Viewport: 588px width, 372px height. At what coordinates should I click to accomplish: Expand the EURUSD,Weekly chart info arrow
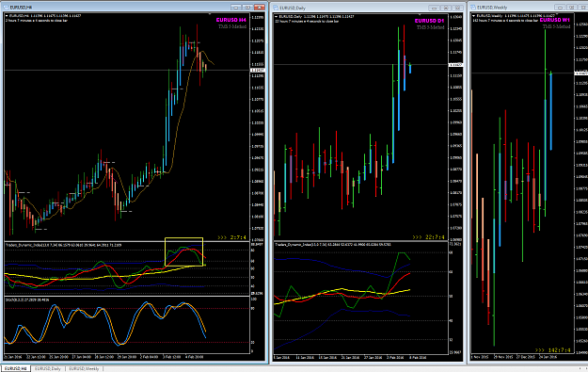point(474,16)
